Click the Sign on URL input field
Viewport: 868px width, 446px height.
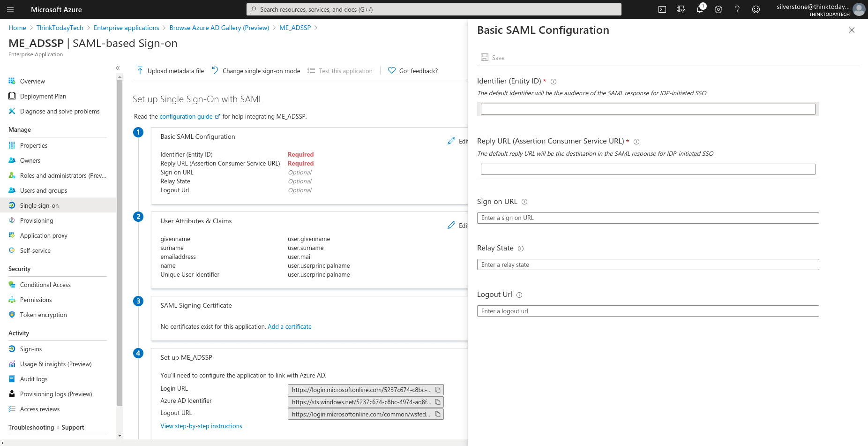pyautogui.click(x=648, y=218)
